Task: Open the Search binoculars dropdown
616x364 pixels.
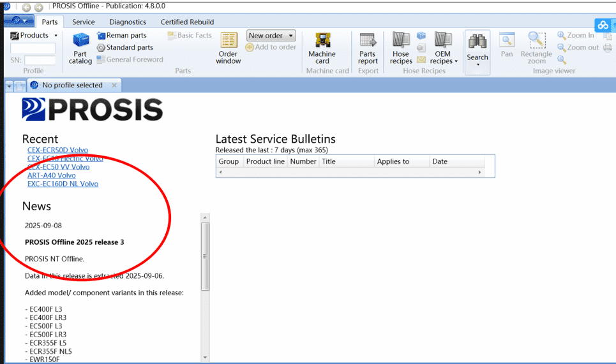Action: click(477, 49)
